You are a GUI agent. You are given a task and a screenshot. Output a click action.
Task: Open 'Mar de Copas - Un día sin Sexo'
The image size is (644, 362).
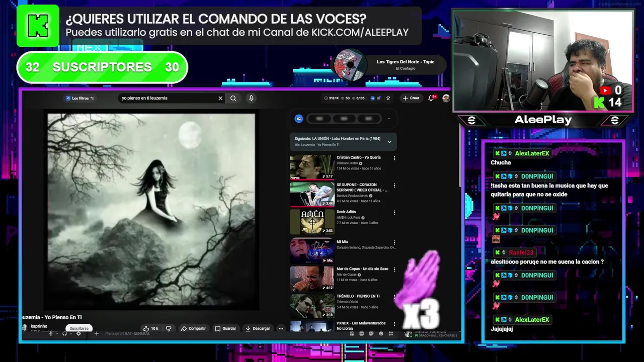click(x=311, y=278)
